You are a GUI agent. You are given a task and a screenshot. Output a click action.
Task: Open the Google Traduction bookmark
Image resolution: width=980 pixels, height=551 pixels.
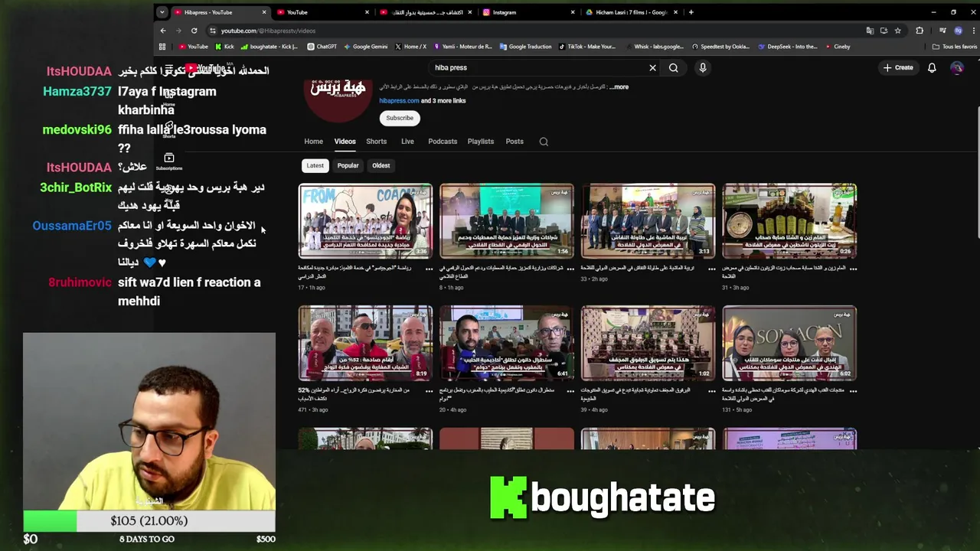tap(525, 47)
